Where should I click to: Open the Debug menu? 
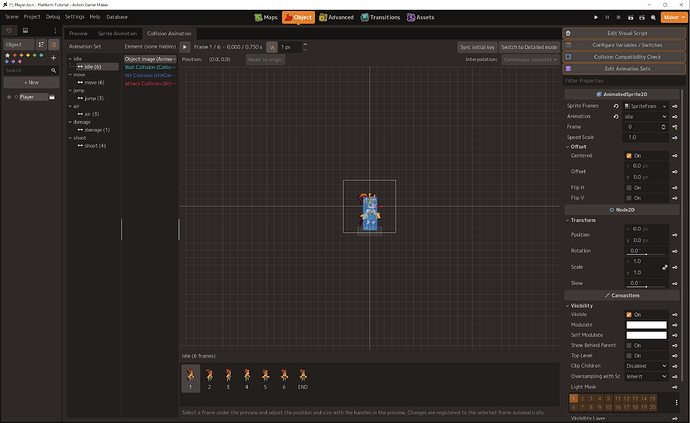(x=53, y=17)
